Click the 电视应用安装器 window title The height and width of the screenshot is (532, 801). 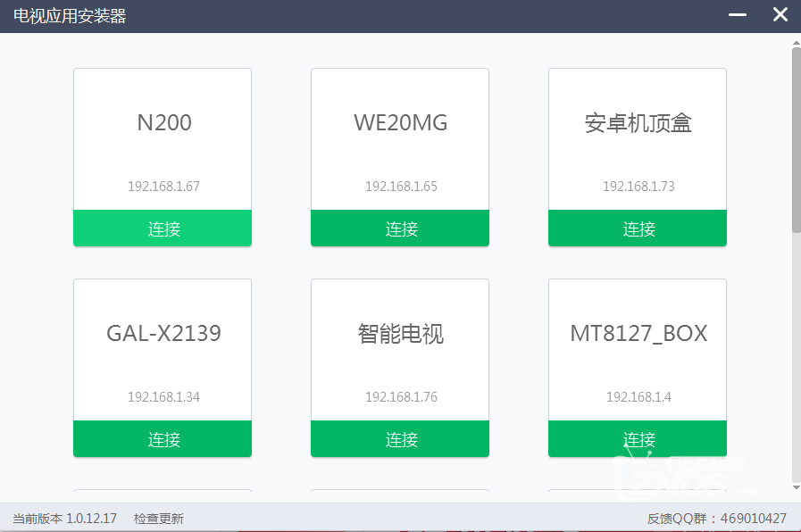click(x=70, y=16)
